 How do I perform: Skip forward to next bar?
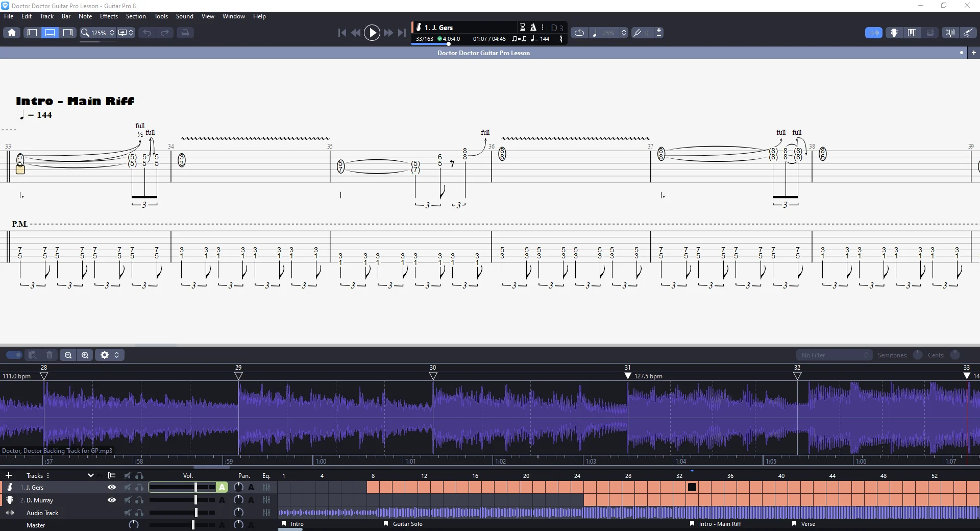pyautogui.click(x=388, y=33)
